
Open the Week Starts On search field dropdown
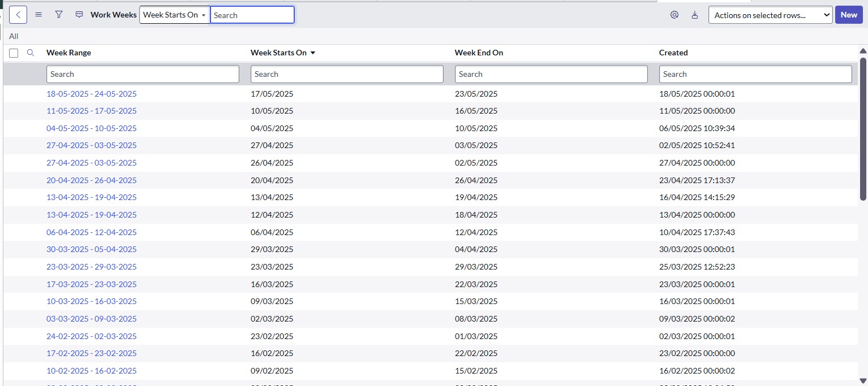174,15
